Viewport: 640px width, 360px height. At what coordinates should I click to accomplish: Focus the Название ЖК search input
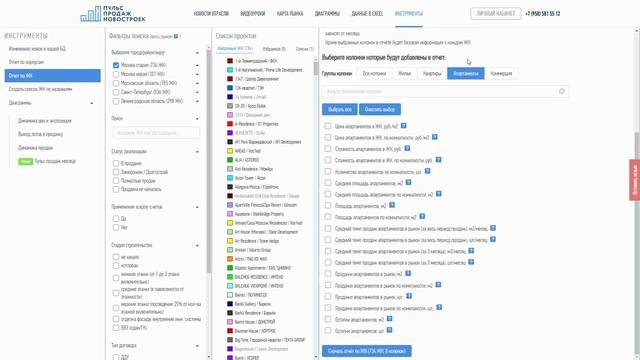click(156, 133)
